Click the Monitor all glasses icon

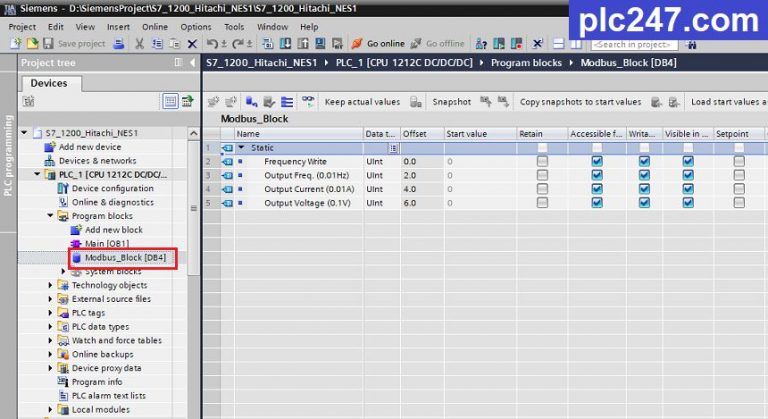click(308, 101)
